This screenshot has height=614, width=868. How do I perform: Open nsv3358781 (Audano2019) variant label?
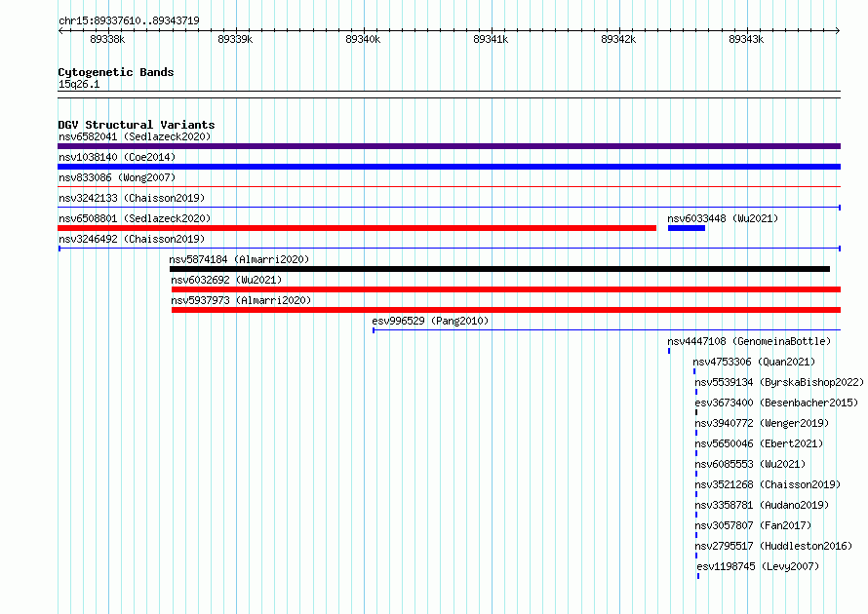click(762, 505)
